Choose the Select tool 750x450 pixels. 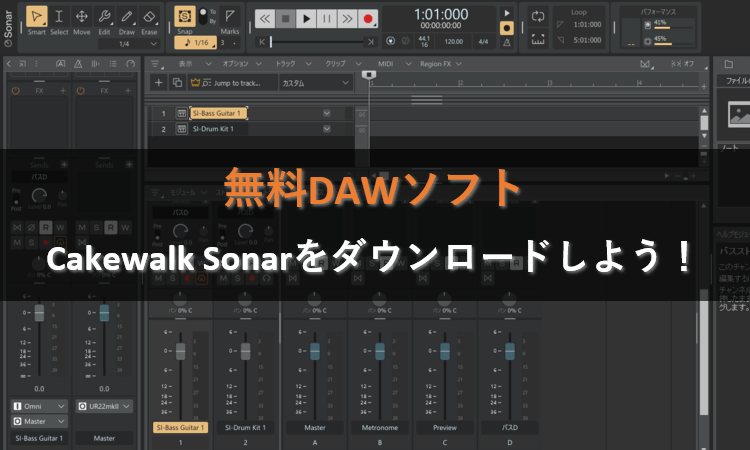point(59,17)
